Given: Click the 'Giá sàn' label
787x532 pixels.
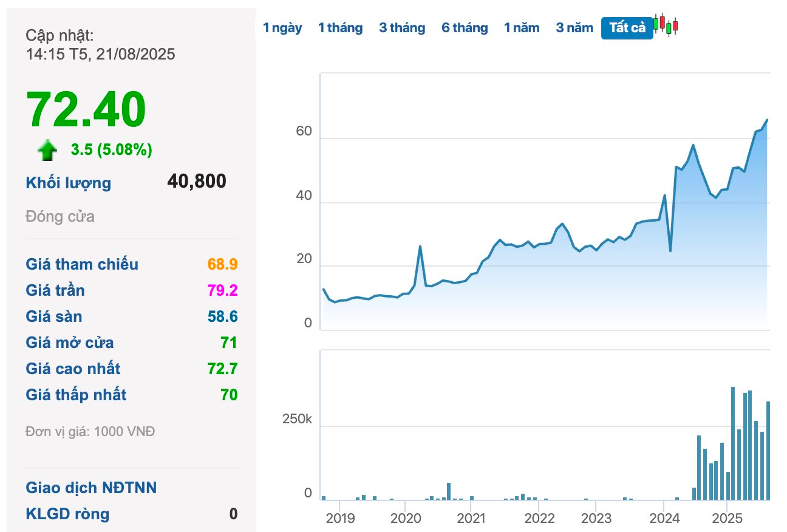Looking at the screenshot, I should tap(54, 316).
